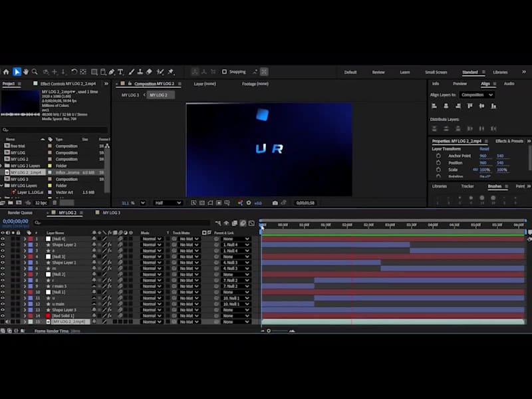This screenshot has height=399, width=532.
Task: Open Track Matte dropdown for Red Solid 1
Action: [189, 315]
